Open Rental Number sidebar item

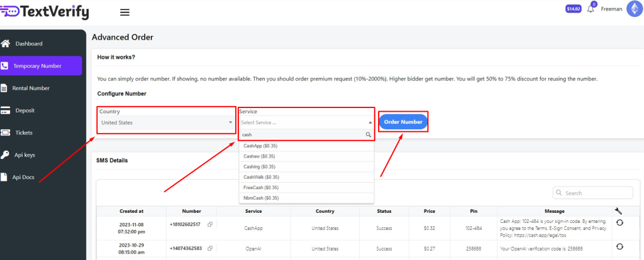[x=31, y=89]
